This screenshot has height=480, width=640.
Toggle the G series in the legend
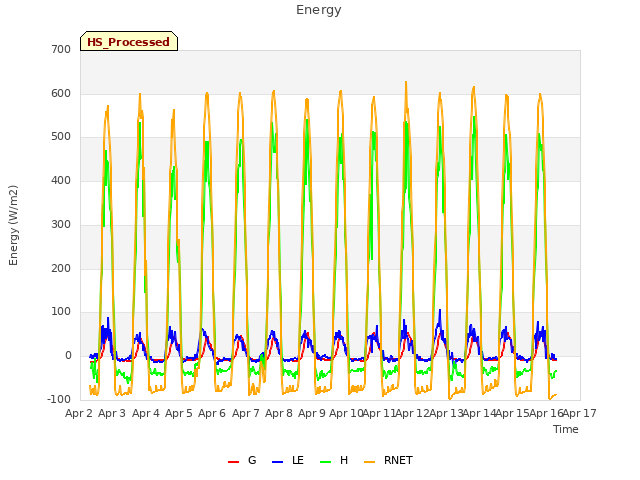pyautogui.click(x=242, y=460)
